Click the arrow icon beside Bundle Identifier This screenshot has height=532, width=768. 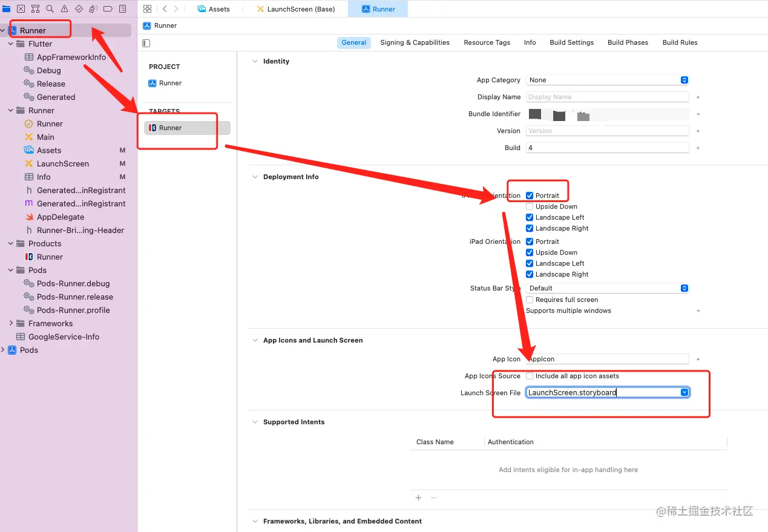tap(698, 114)
